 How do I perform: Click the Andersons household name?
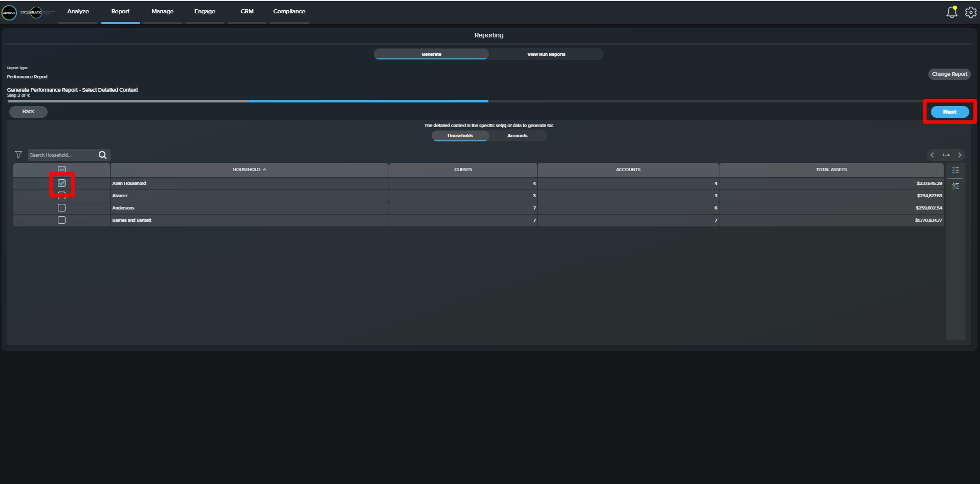123,208
